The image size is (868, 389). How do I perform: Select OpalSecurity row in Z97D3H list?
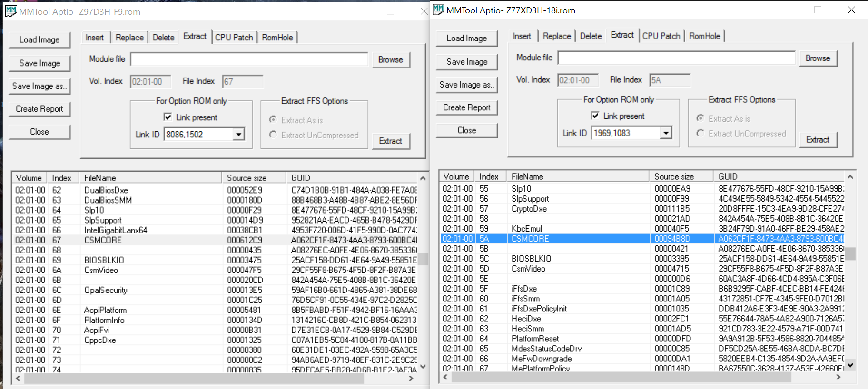point(215,290)
